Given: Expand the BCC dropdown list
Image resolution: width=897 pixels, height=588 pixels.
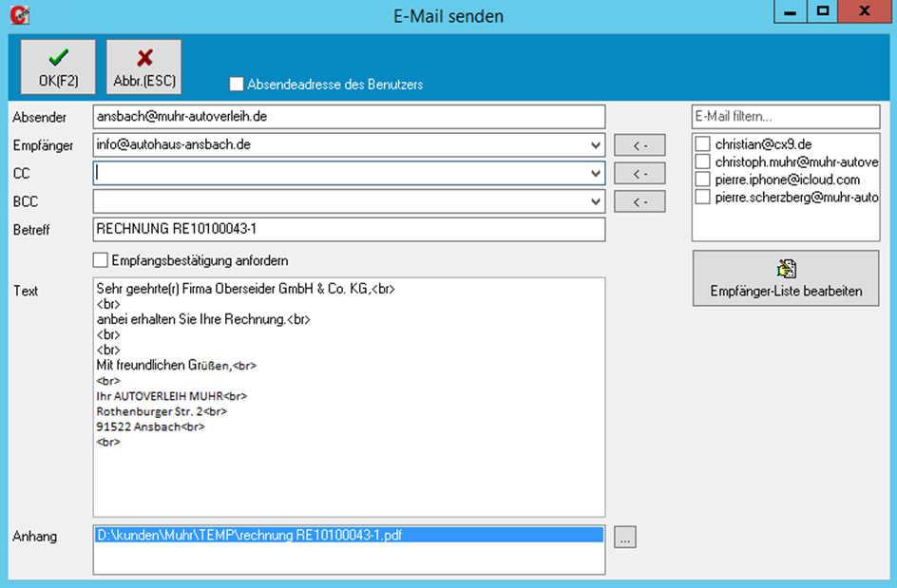Looking at the screenshot, I should 596,201.
